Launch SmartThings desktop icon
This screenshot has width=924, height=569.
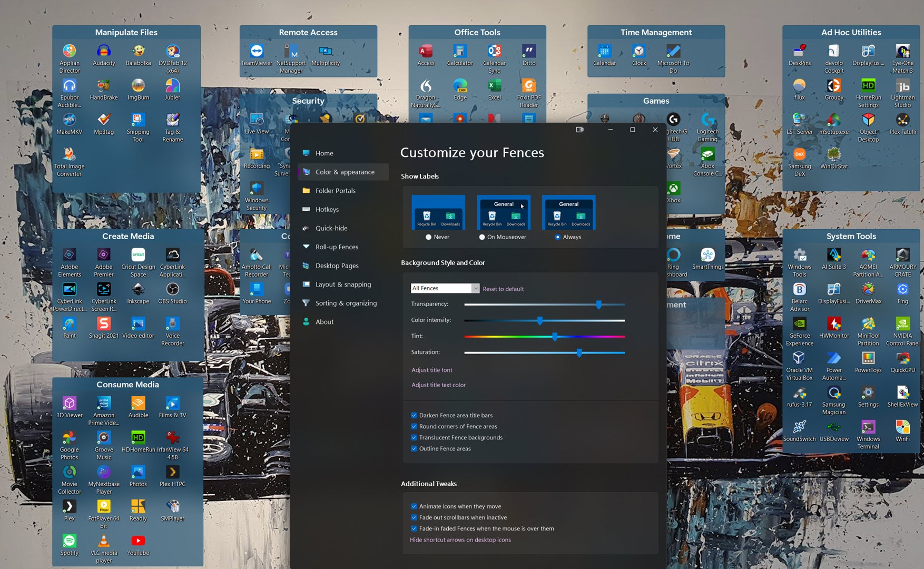[707, 259]
